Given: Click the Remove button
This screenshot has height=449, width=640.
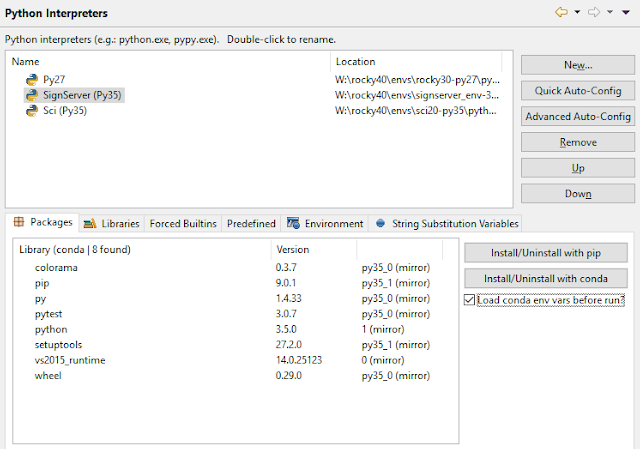Looking at the screenshot, I should [578, 142].
